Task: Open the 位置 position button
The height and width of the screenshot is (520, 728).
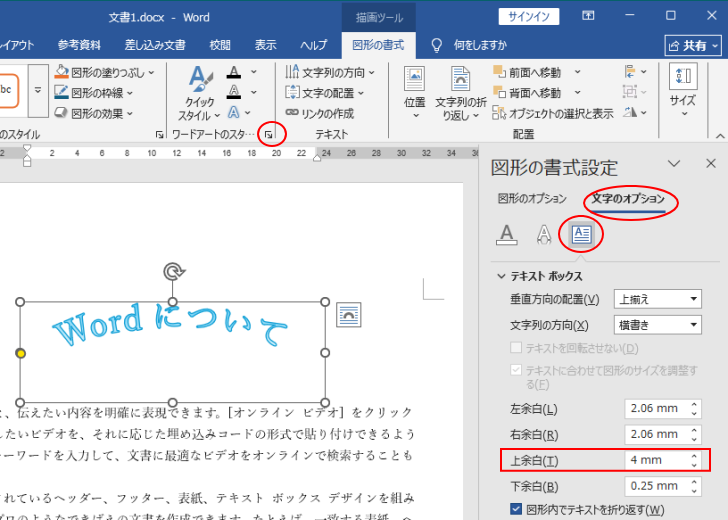Action: point(415,93)
